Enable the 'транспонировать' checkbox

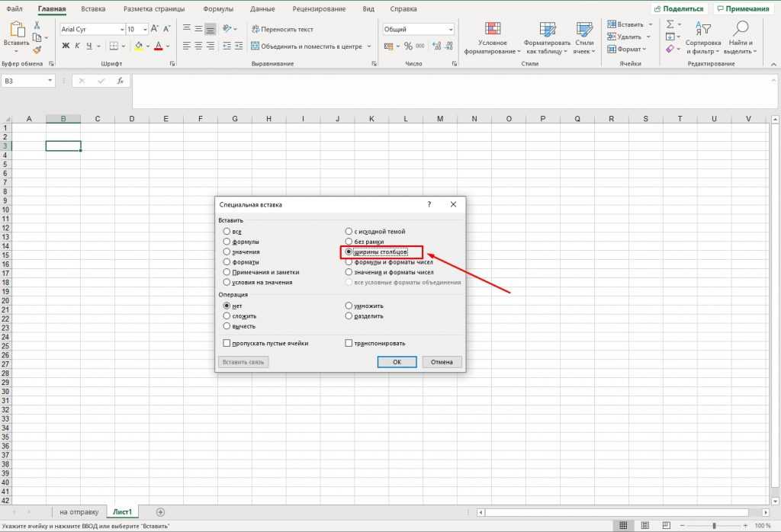[x=349, y=344]
